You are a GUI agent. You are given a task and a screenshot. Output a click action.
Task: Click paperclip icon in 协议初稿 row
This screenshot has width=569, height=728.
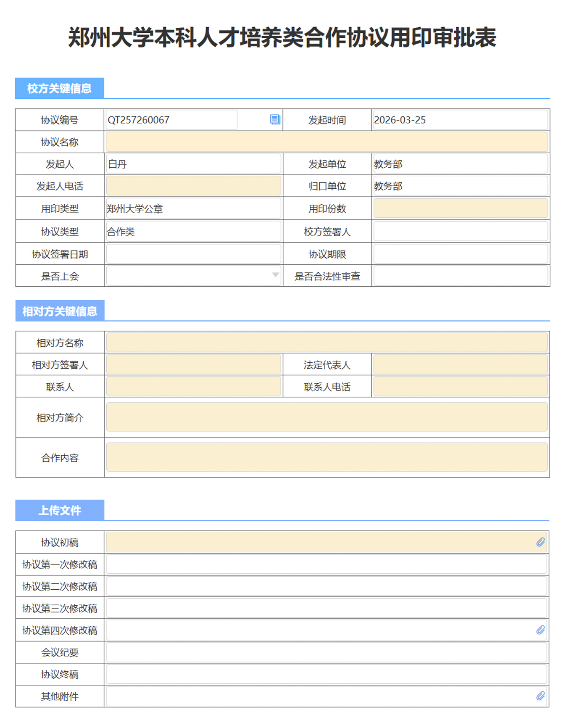pyautogui.click(x=540, y=542)
